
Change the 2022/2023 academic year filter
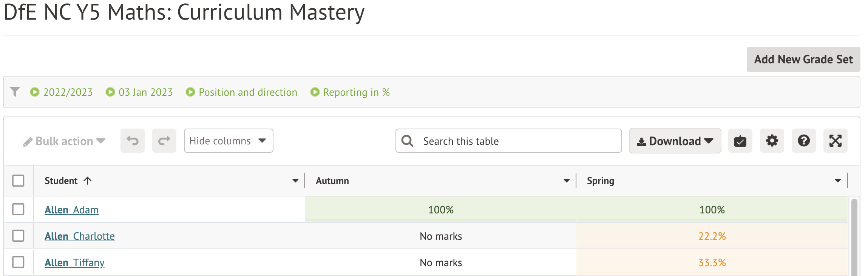pos(62,92)
